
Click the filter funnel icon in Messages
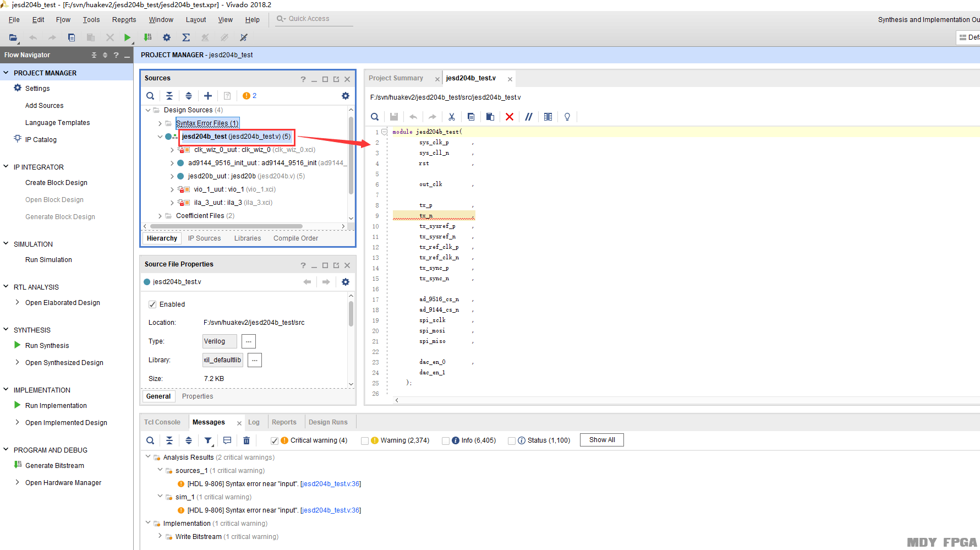(209, 440)
